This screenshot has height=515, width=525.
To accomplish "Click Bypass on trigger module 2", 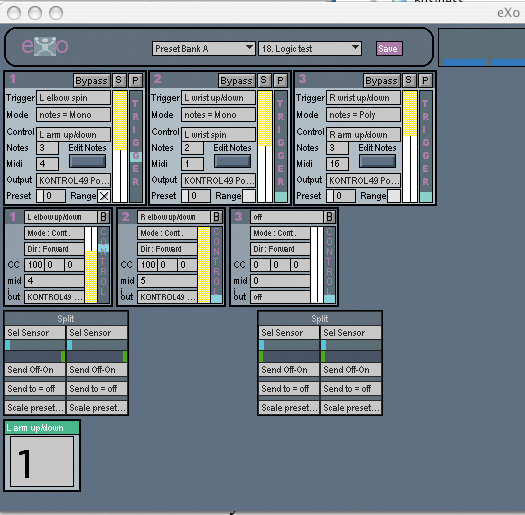I will (236, 81).
